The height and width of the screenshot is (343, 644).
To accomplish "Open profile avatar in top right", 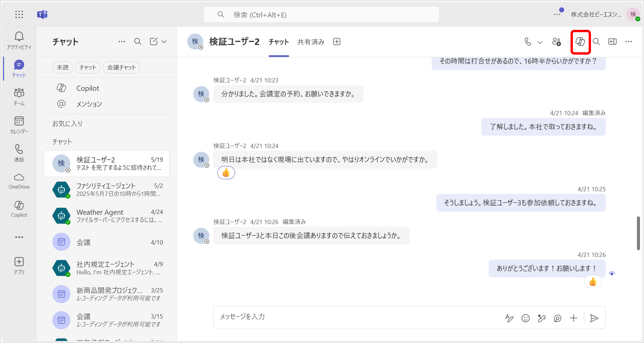I will 633,14.
